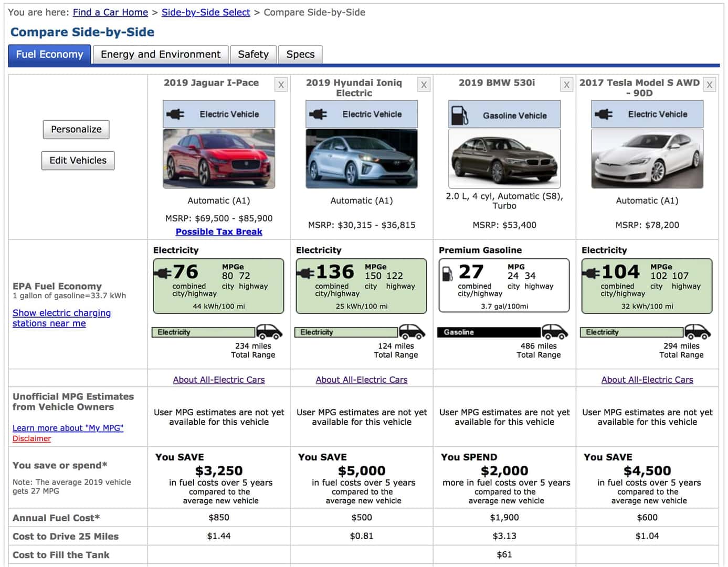Click the plug icon beside Hyundai's 136 MPGe
The width and height of the screenshot is (728, 567).
click(x=305, y=272)
